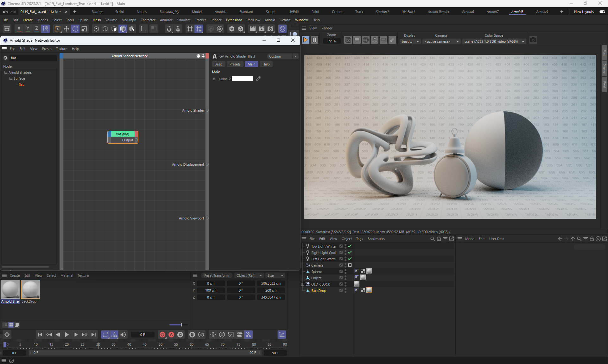
Task: Switch to the Presets tab
Action: click(x=235, y=64)
